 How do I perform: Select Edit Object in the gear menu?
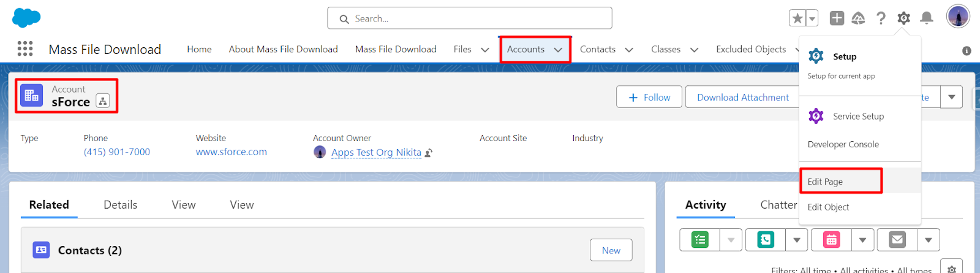coord(860,207)
